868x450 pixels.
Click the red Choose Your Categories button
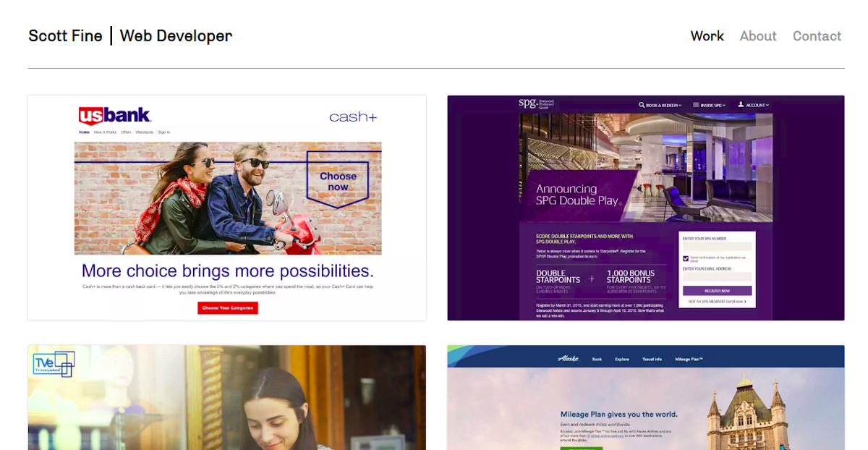pos(228,307)
